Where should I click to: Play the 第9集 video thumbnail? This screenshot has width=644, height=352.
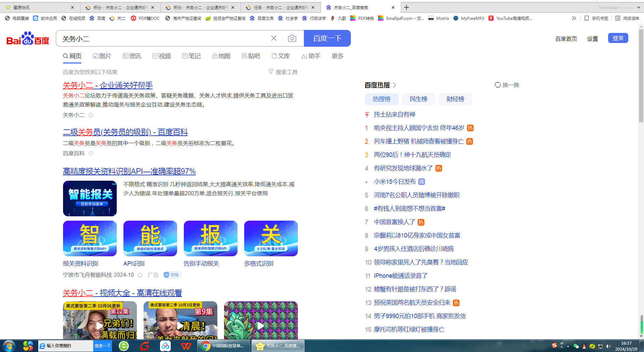[x=180, y=320]
